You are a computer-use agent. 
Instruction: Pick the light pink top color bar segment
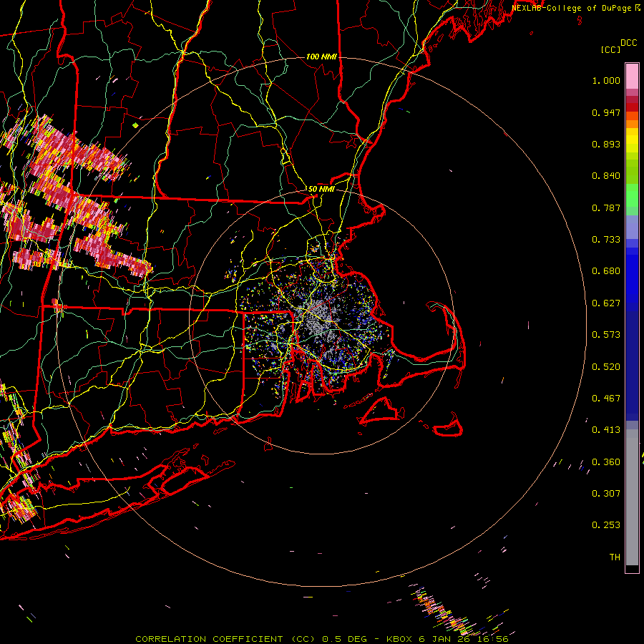click(632, 77)
